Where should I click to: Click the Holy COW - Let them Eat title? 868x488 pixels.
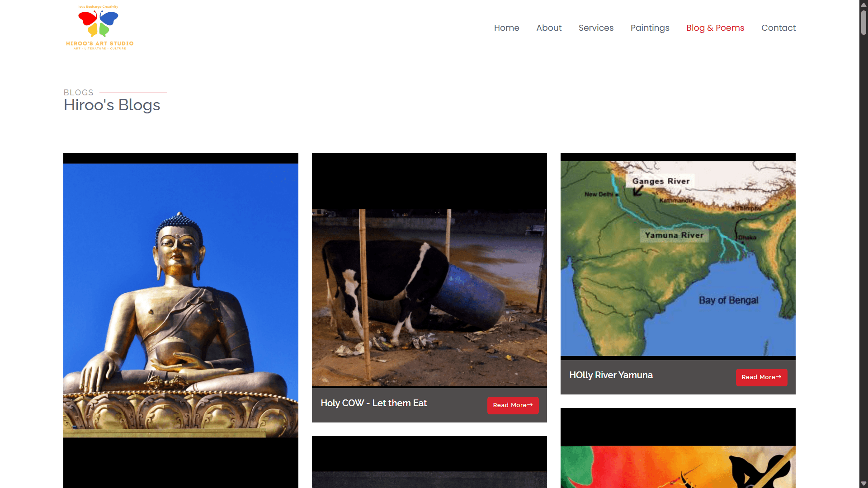pyautogui.click(x=373, y=403)
